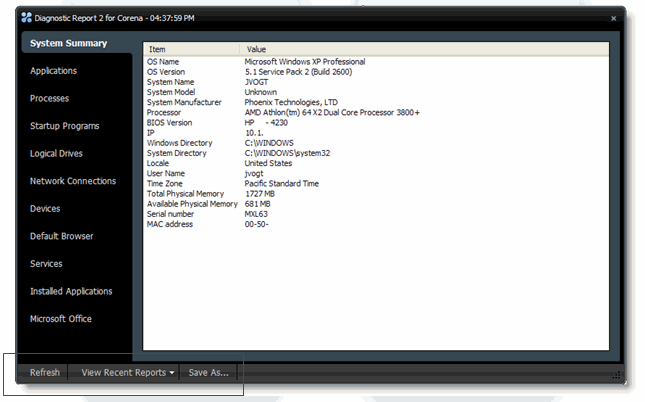The image size is (645, 402).
Task: Close the Diagnostic Report window
Action: click(613, 19)
